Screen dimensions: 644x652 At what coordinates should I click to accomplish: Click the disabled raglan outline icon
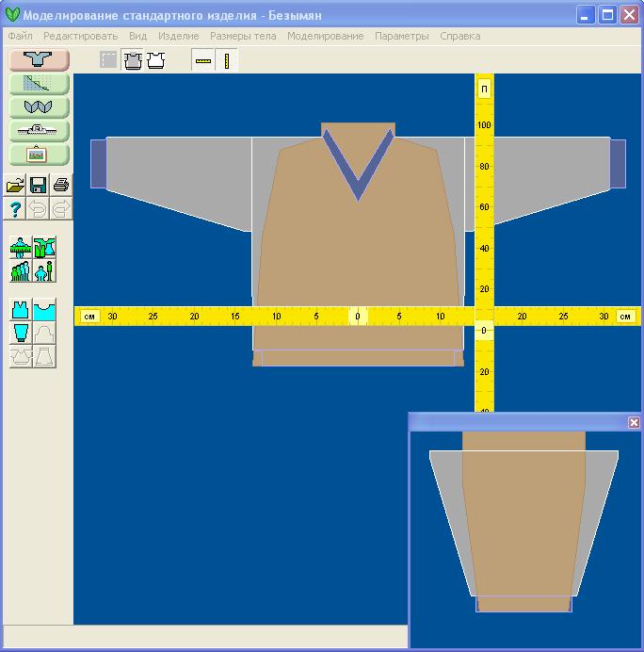click(x=21, y=357)
